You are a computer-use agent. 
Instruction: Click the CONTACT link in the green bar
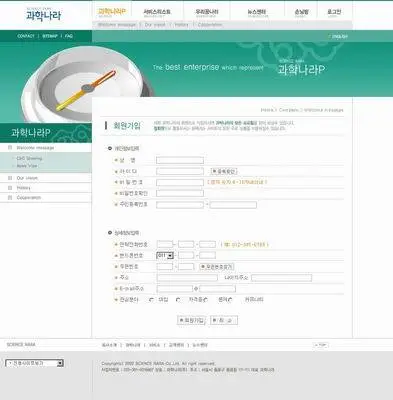26,36
